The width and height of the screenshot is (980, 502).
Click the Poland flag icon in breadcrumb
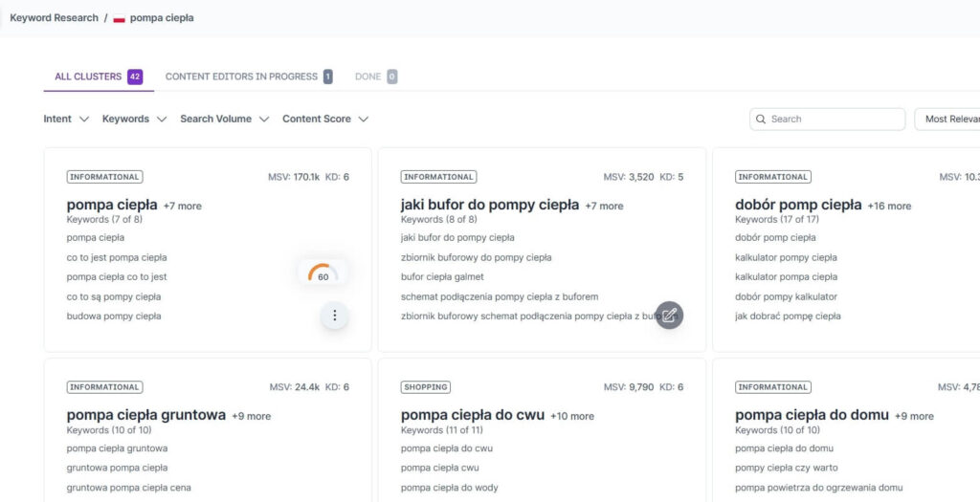[119, 18]
